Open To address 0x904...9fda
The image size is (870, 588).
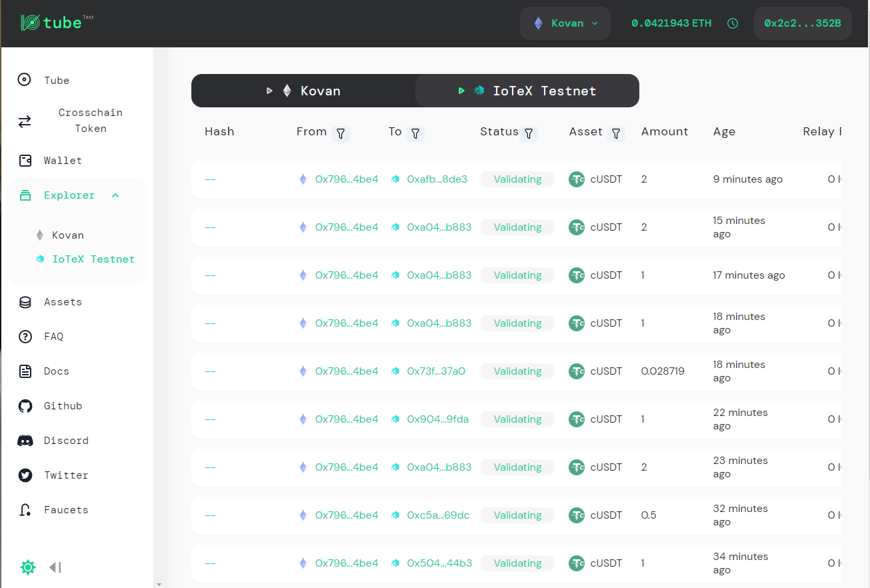pos(438,419)
